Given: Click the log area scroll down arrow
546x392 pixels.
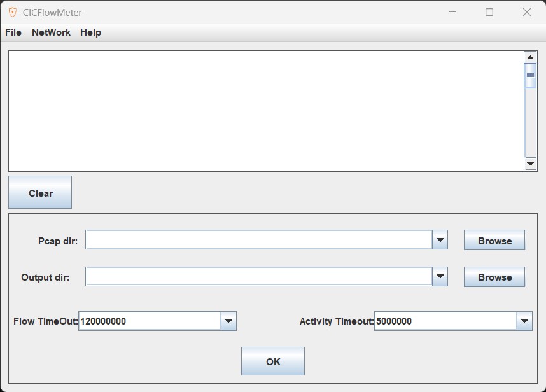Looking at the screenshot, I should coord(530,164).
